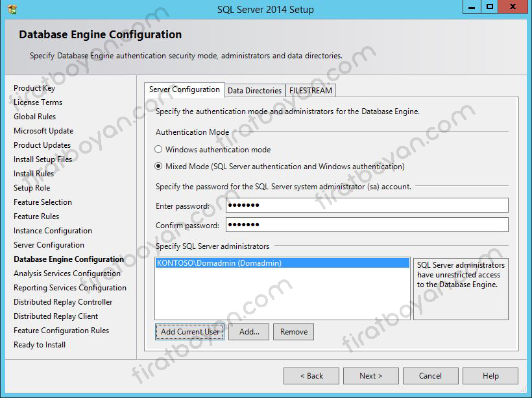Image resolution: width=532 pixels, height=398 pixels.
Task: Click Product Key in the steps list
Action: click(x=34, y=88)
